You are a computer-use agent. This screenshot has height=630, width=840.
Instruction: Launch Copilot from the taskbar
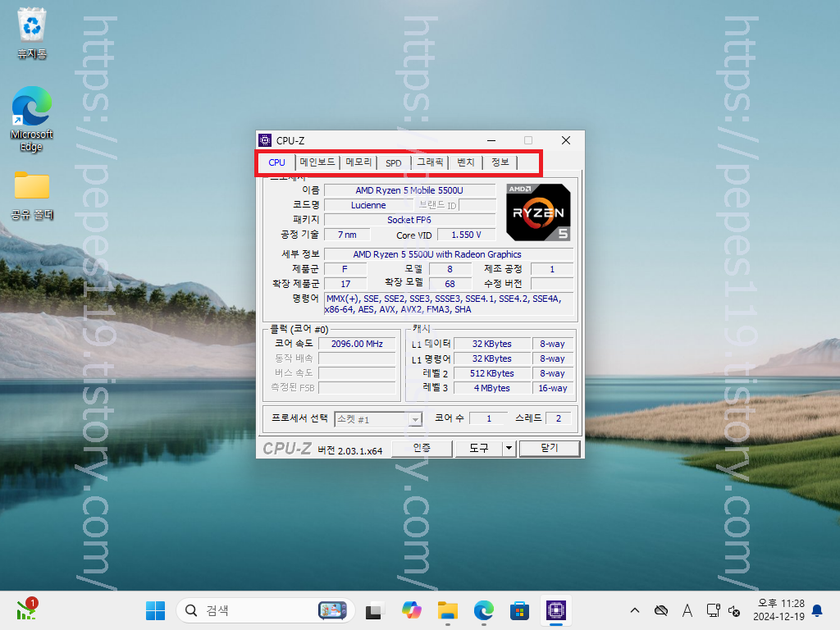pyautogui.click(x=412, y=610)
